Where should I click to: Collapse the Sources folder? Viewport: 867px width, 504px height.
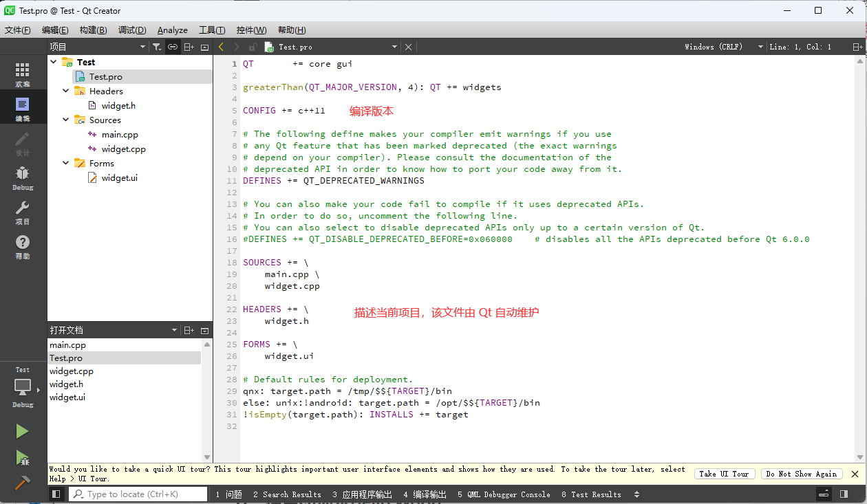click(x=66, y=120)
